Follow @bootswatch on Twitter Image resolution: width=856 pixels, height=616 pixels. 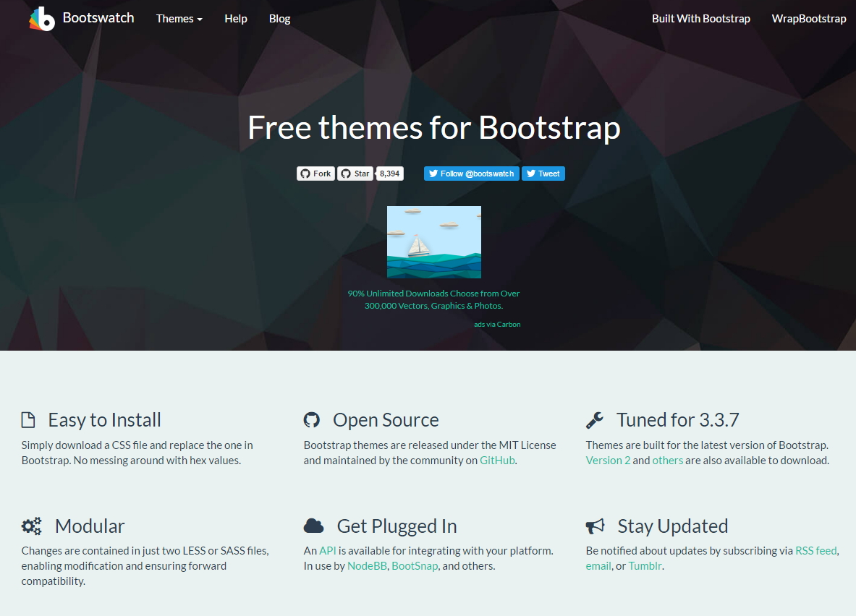(472, 174)
